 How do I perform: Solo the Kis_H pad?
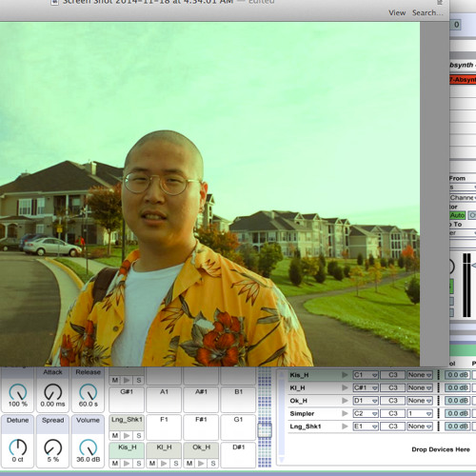[x=139, y=464]
